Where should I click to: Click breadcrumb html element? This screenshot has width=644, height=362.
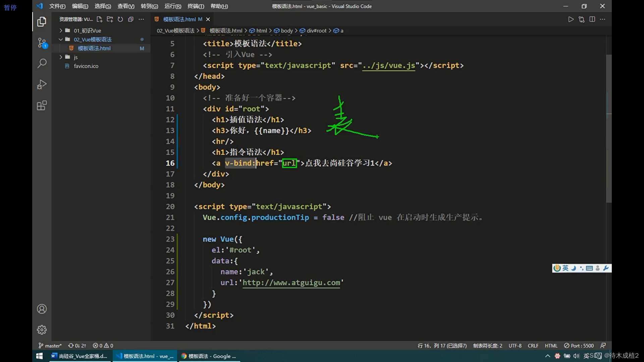click(x=258, y=31)
